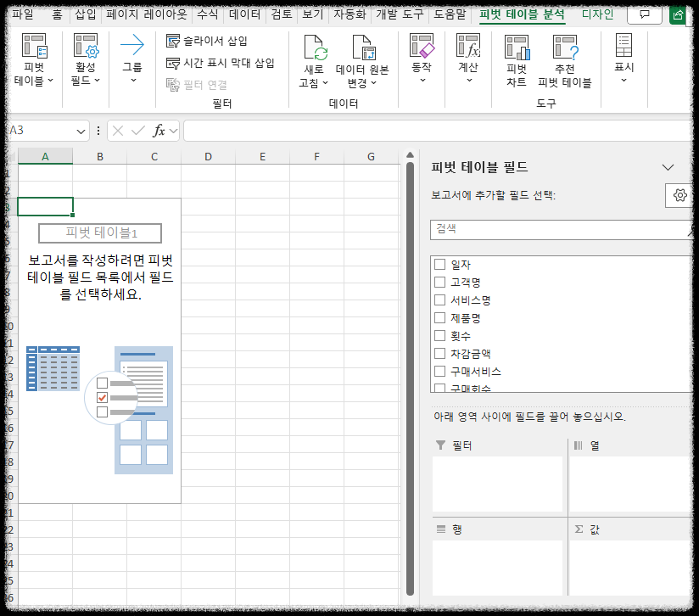
Task: Create a PivotChart (피벗 차트)
Action: click(516, 56)
